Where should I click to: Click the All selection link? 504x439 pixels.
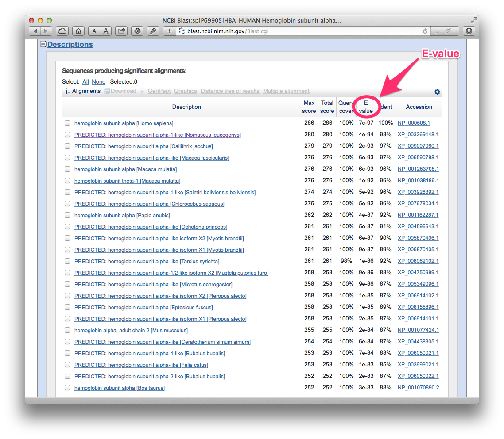point(85,81)
